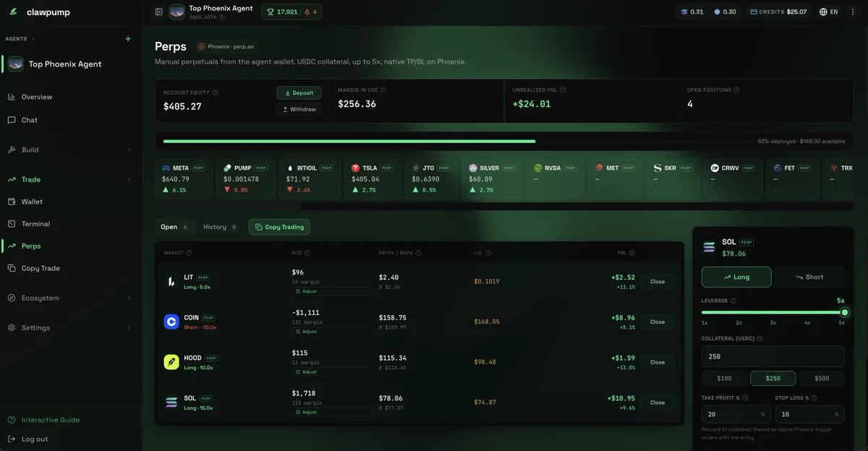Show info tooltip for Entry / Mark column
Image resolution: width=868 pixels, height=451 pixels.
418,253
